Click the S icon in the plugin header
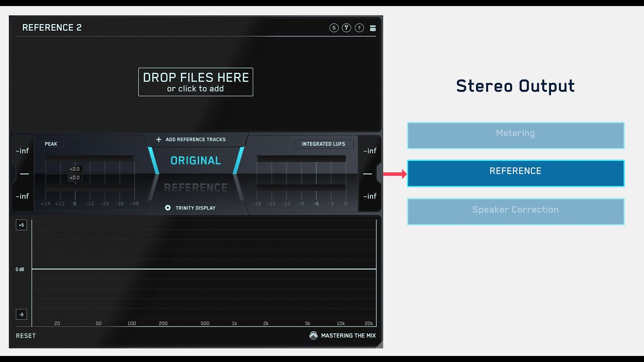The width and height of the screenshot is (644, 362). 334,28
